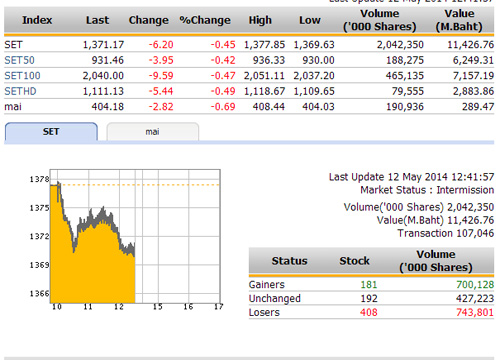Select SET low value 1,369.63

click(314, 45)
